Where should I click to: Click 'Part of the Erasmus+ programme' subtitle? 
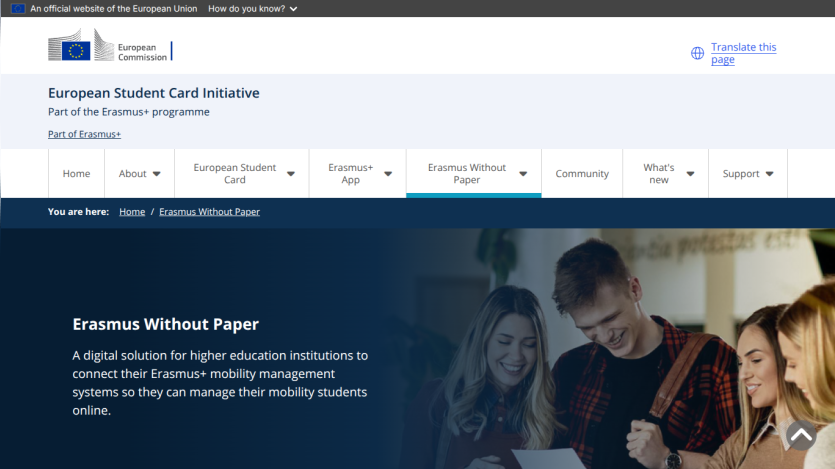(129, 112)
